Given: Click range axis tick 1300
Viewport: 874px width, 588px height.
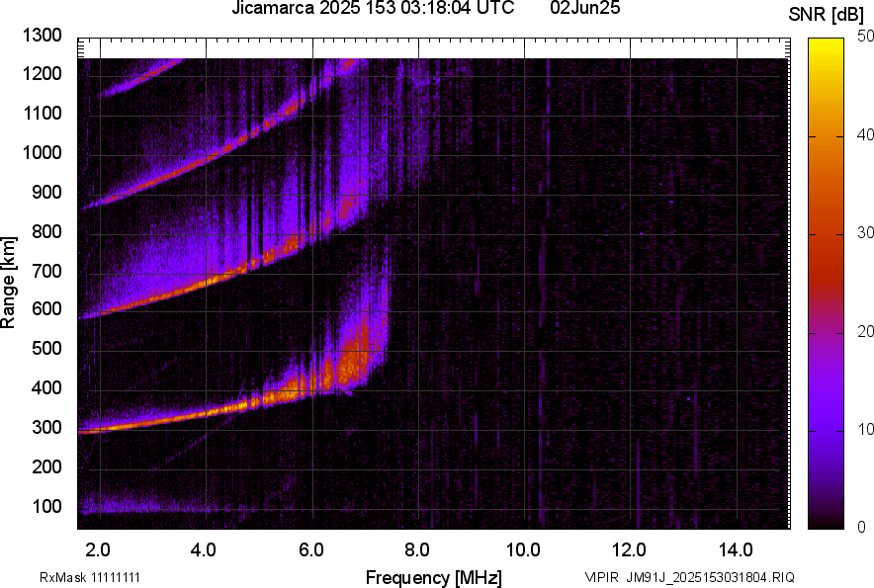Looking at the screenshot, I should tap(42, 36).
